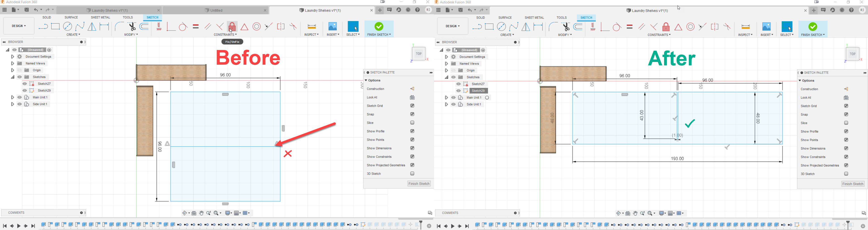The width and height of the screenshot is (868, 230).
Task: Open the Sheet Metal tab in the After window
Action: tap(534, 18)
